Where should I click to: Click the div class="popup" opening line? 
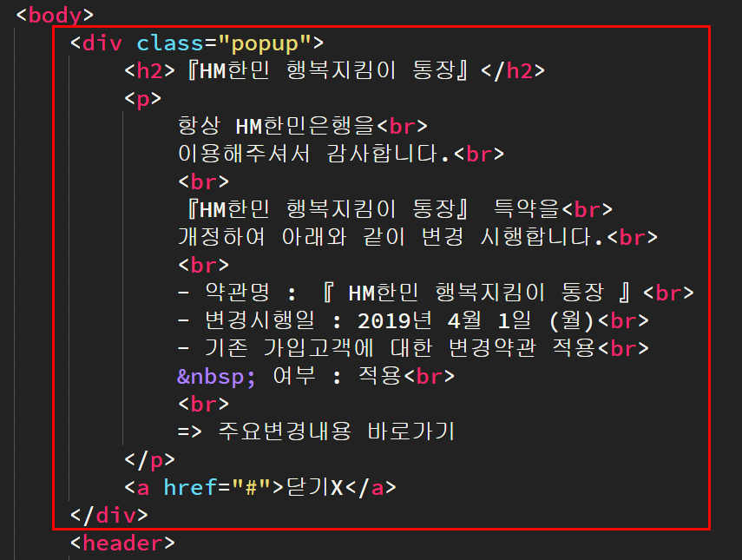coord(197,43)
